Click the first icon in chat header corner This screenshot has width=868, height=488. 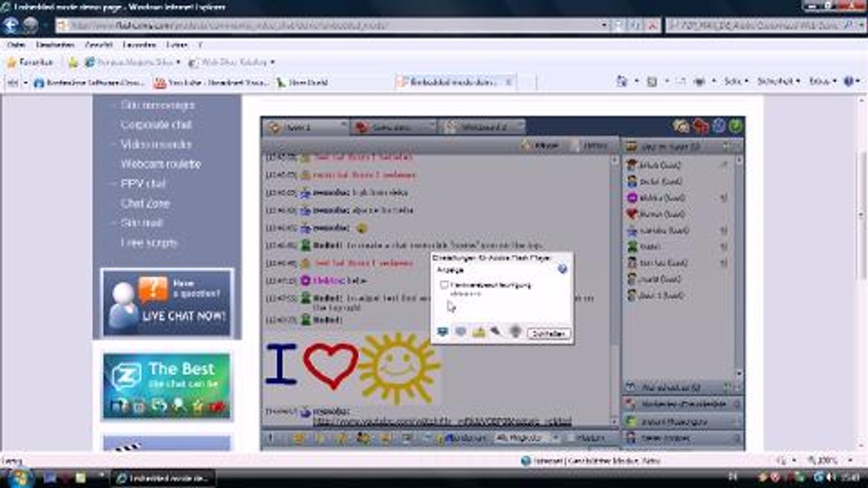click(681, 126)
